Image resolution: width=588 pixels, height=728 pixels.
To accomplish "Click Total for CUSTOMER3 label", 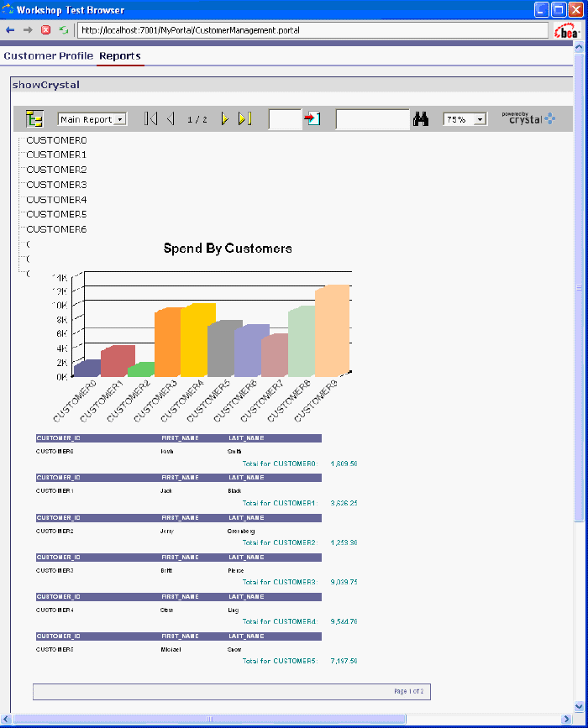I will coord(280,582).
